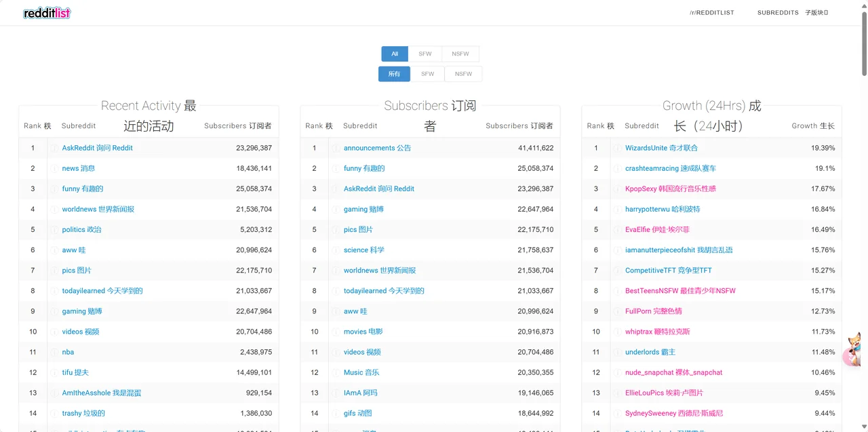Open info icon beside news in Recent Activity
868x432 pixels.
click(54, 168)
